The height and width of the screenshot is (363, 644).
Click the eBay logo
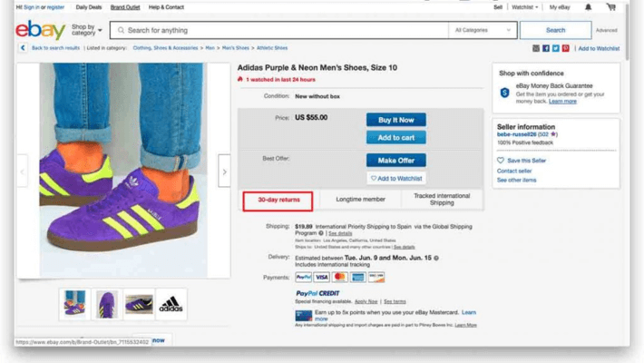pos(41,30)
